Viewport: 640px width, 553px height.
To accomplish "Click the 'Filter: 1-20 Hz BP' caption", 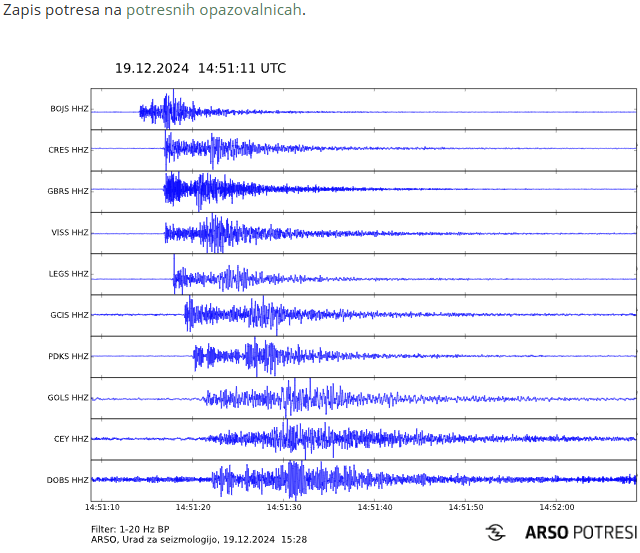I will pyautogui.click(x=130, y=529).
